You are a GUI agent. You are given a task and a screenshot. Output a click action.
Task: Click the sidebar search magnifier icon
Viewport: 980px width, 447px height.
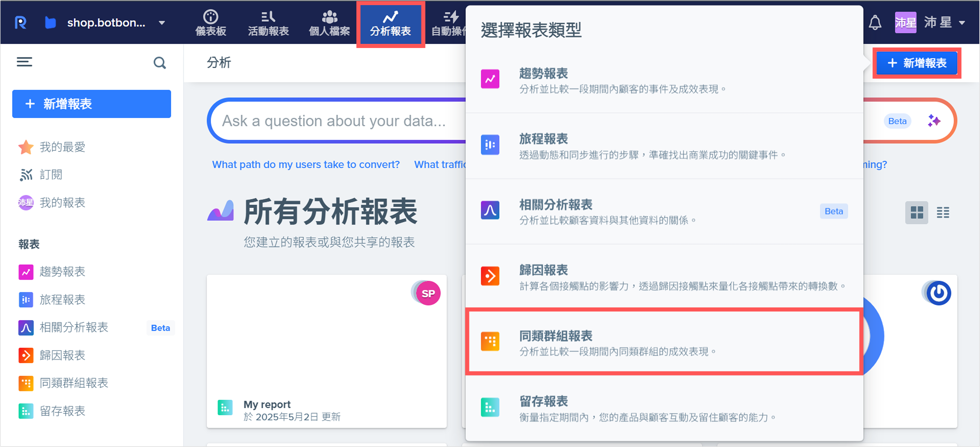click(x=160, y=62)
